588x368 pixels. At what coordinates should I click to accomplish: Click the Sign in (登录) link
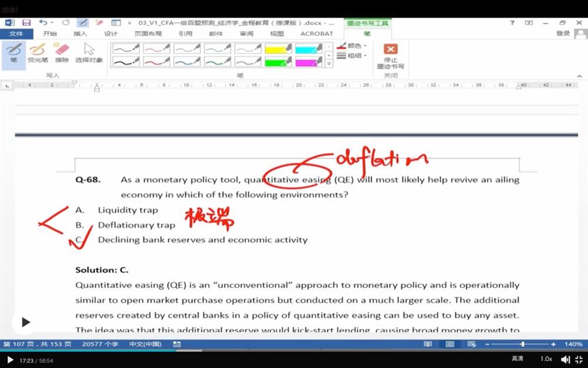tap(563, 34)
